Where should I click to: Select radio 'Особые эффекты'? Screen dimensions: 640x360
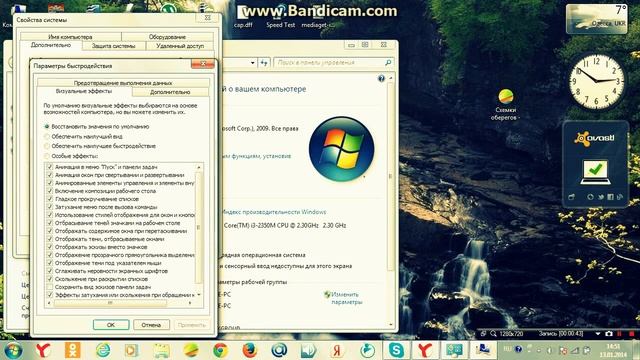[x=47, y=156]
